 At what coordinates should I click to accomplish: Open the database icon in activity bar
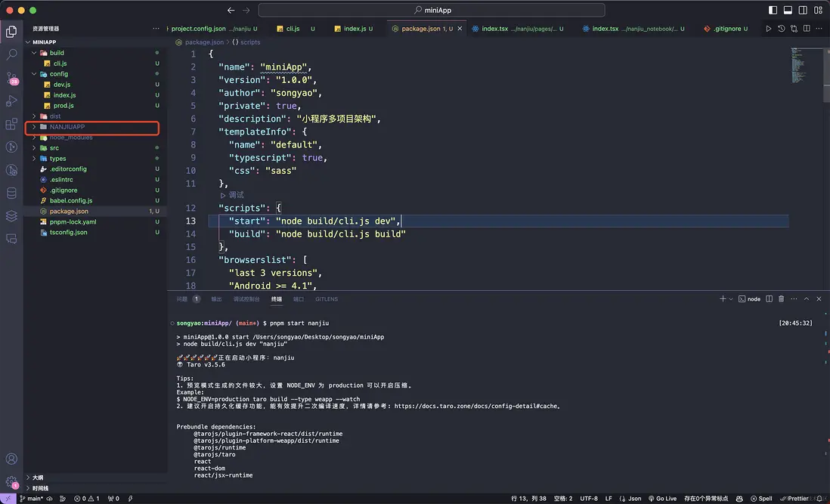[11, 193]
